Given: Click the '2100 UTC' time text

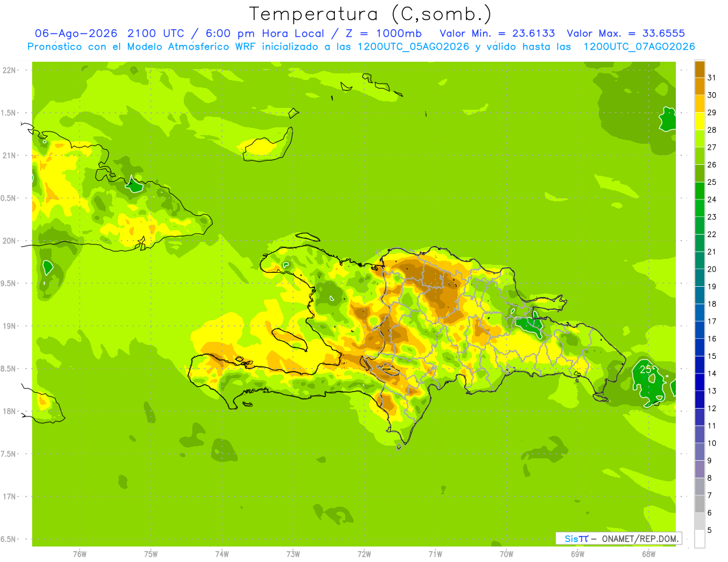Looking at the screenshot, I should [155, 33].
